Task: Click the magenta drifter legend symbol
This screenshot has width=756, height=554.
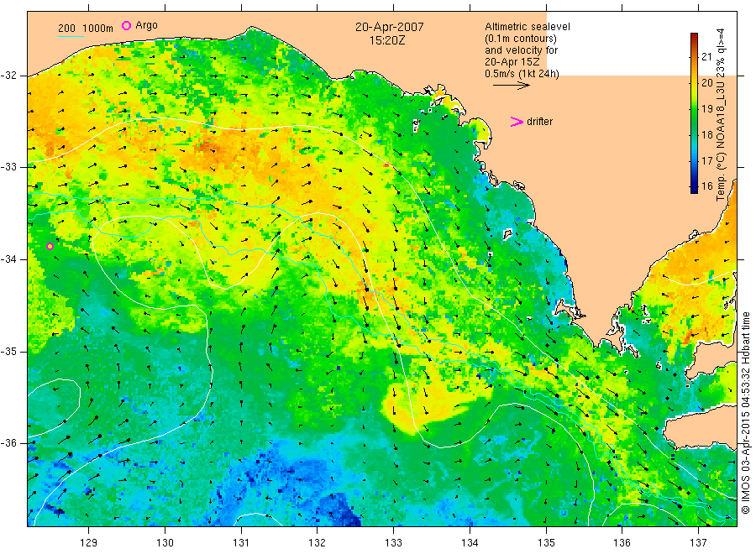Action: [517, 122]
